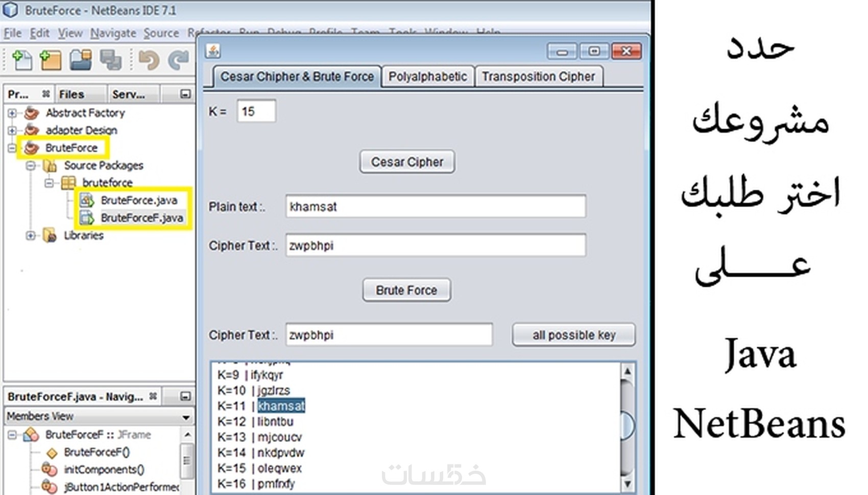Expand the Abstract Factory project node
The width and height of the screenshot is (868, 495).
12,113
